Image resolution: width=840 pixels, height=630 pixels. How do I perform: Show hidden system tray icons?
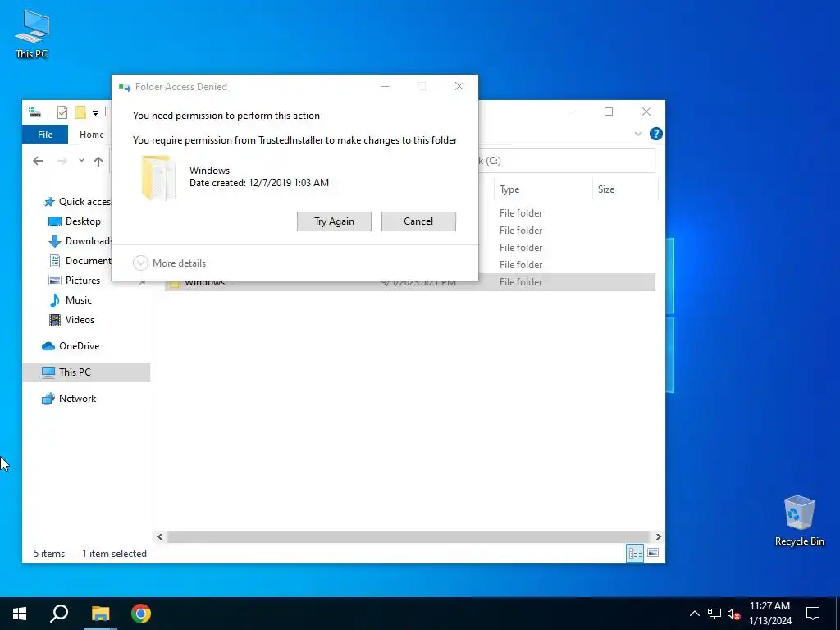(694, 614)
